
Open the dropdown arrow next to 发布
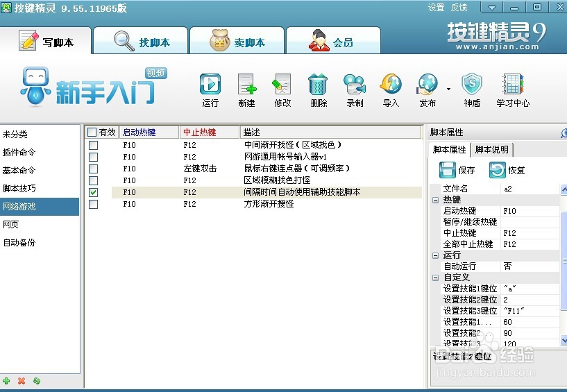click(x=448, y=89)
